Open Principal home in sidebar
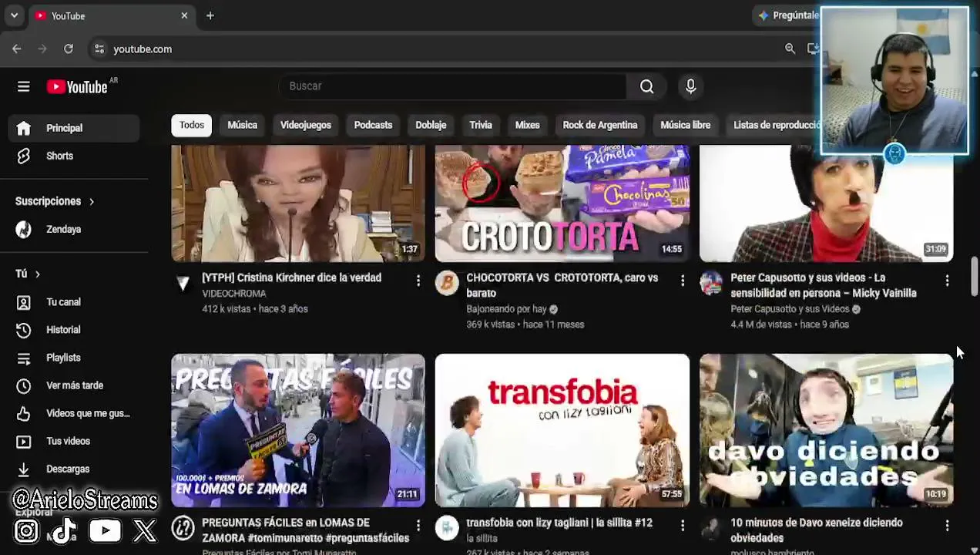Viewport: 980px width, 555px height. click(x=74, y=128)
